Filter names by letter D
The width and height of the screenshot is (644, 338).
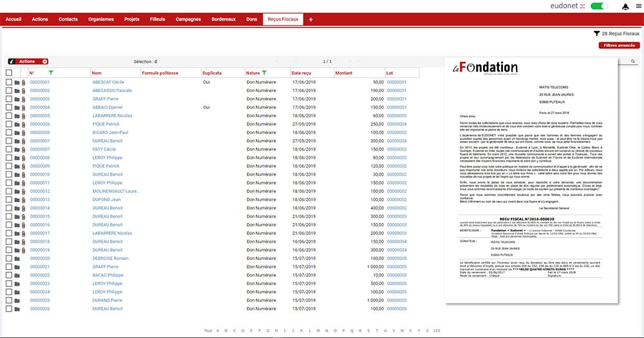(x=243, y=331)
